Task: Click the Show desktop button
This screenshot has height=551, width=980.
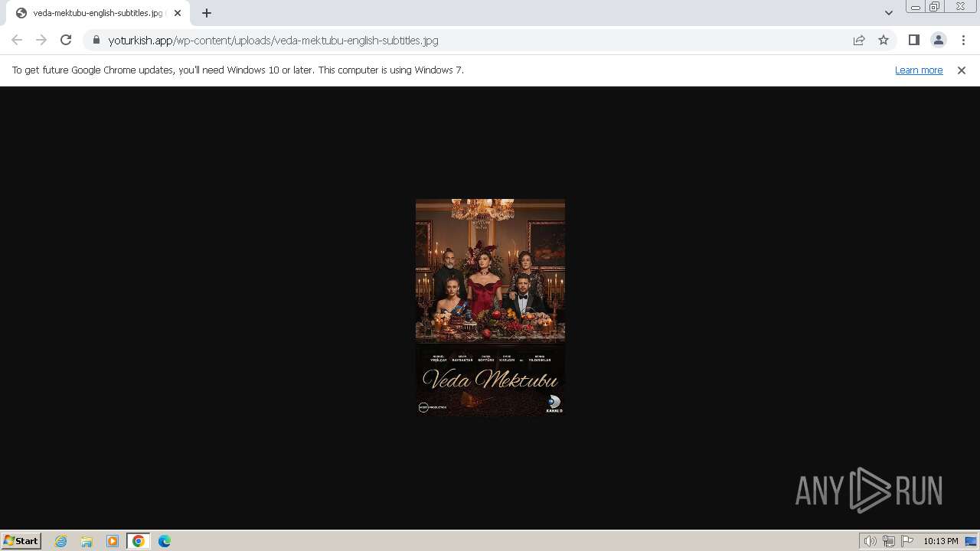Action: tap(972, 541)
